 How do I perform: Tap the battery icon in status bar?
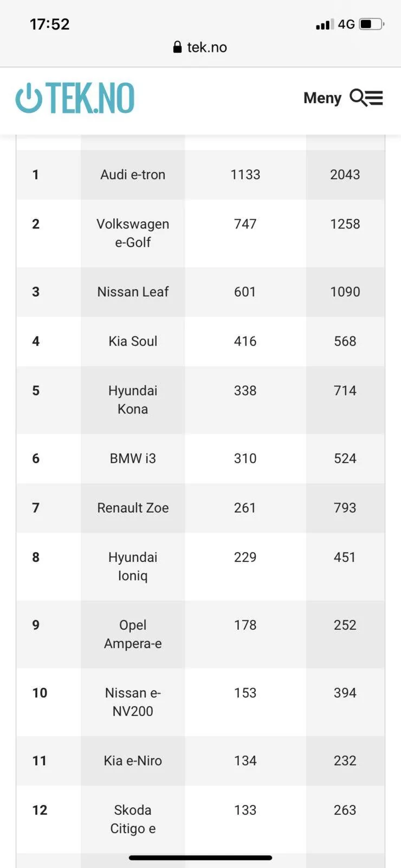point(372,24)
